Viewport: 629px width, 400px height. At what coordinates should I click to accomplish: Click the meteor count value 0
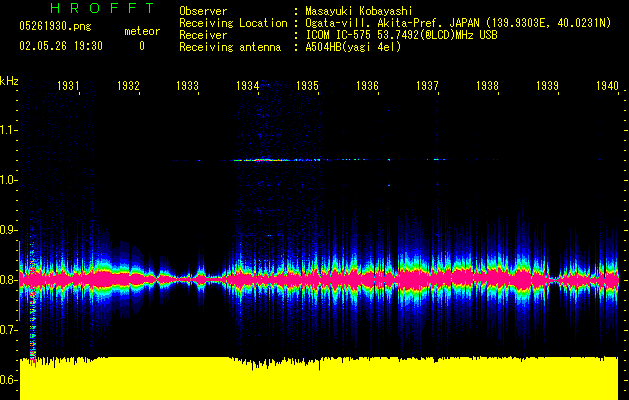(x=142, y=46)
